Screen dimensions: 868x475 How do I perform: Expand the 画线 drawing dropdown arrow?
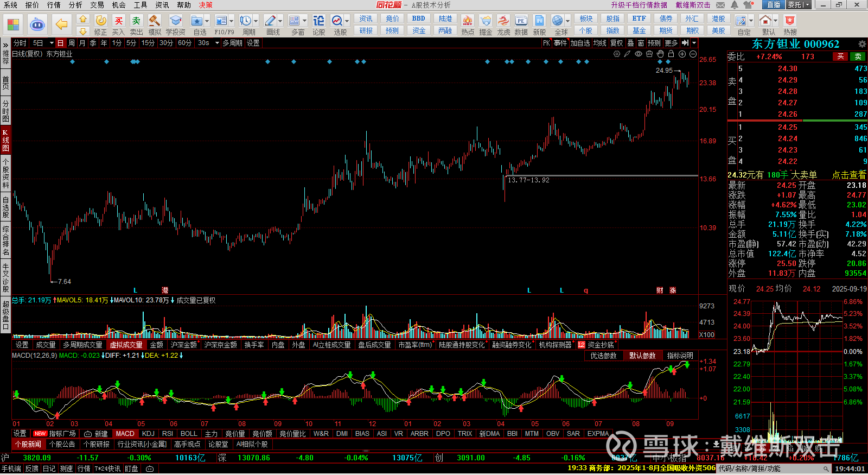click(x=280, y=21)
